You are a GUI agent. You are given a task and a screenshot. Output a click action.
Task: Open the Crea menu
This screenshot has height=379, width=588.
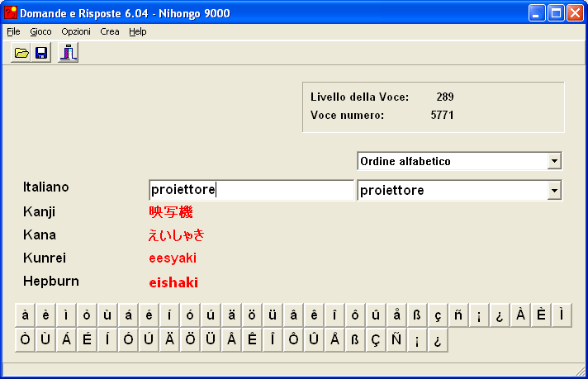pos(110,32)
